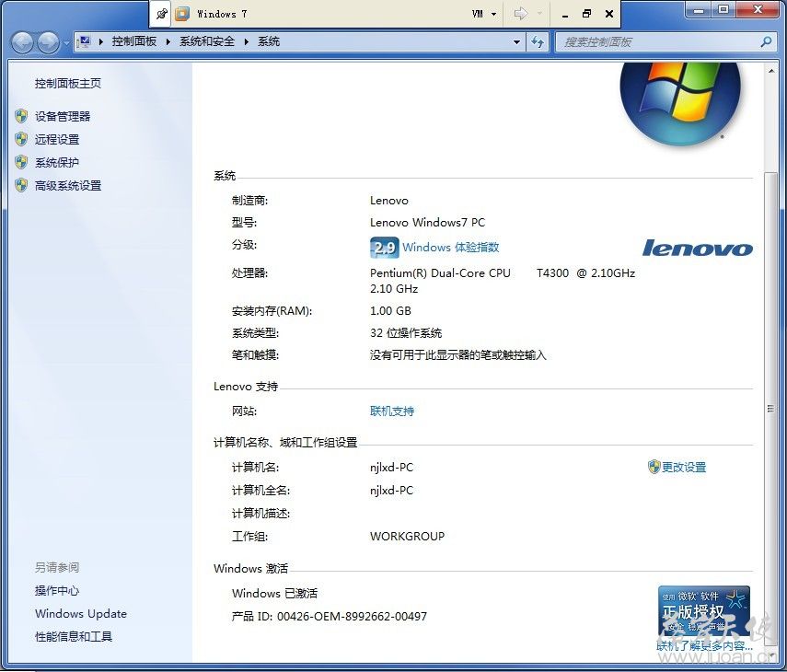Click the Forward navigation button

pyautogui.click(x=48, y=42)
